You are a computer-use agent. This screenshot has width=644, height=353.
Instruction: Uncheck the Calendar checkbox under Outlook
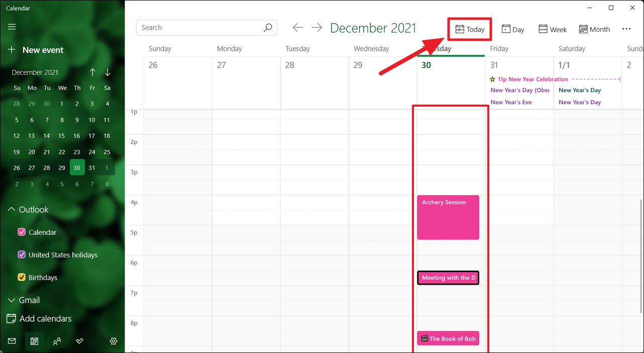pos(22,232)
